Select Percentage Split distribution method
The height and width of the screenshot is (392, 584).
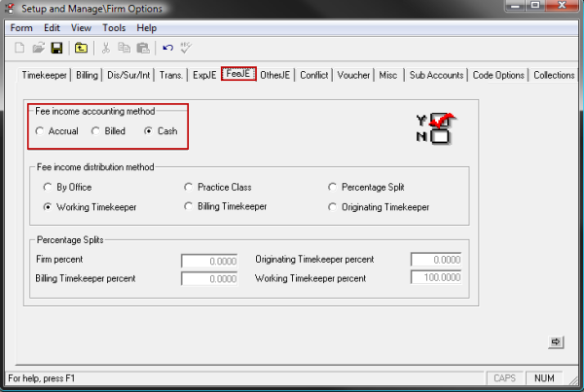[x=334, y=186]
